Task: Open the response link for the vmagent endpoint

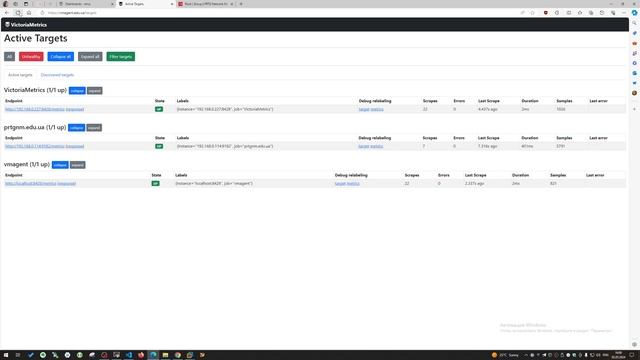Action: [x=67, y=184]
